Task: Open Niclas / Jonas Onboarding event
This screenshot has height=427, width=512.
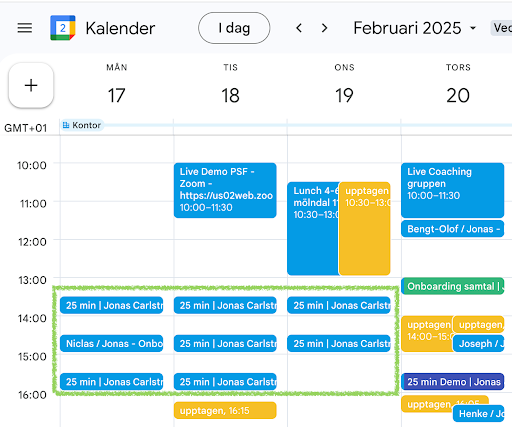Action: tap(112, 343)
